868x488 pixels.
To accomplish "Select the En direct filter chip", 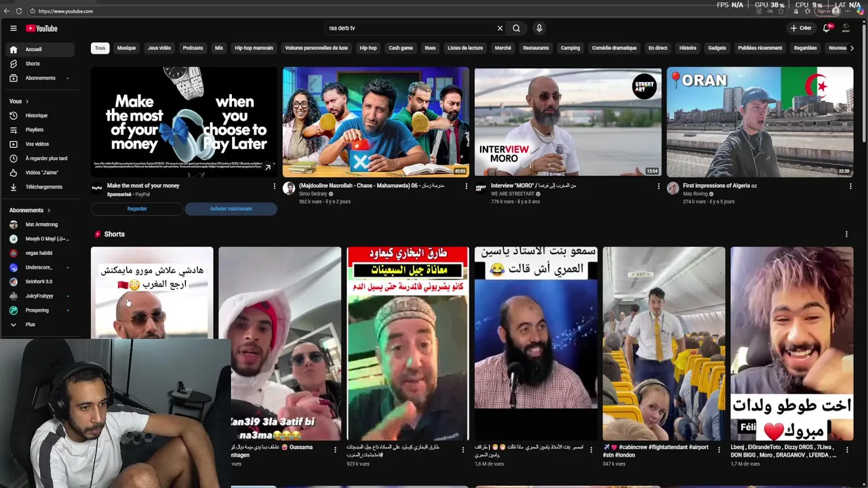I will pos(658,48).
